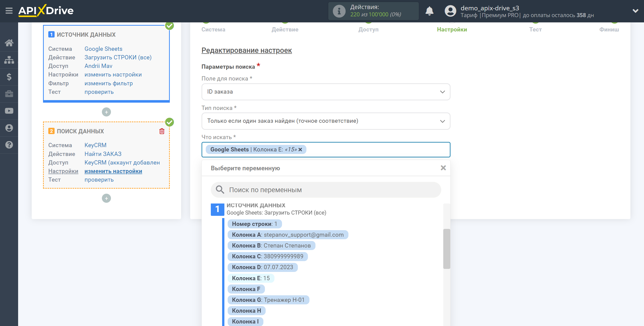Viewport: 644px width, 326px height.
Task: Click 'Загрузить СТРОКИ (все)' action link
Action: point(118,57)
